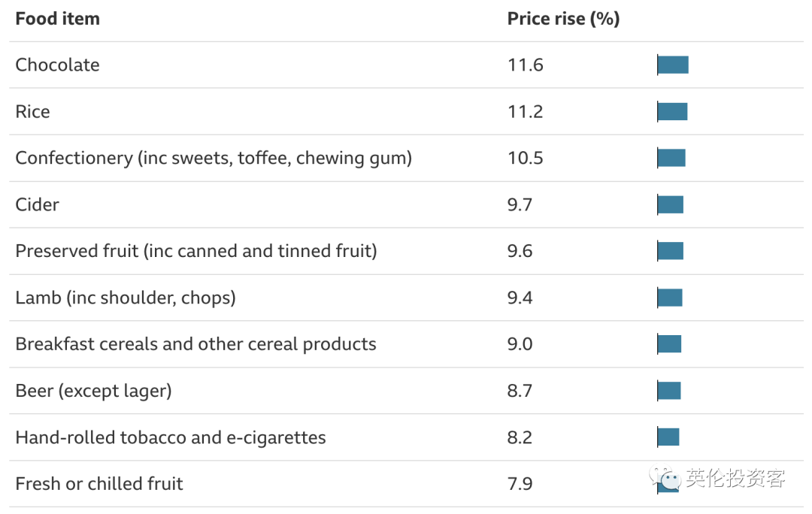Click the Beer (except lager) label
812x514 pixels.
click(x=93, y=391)
